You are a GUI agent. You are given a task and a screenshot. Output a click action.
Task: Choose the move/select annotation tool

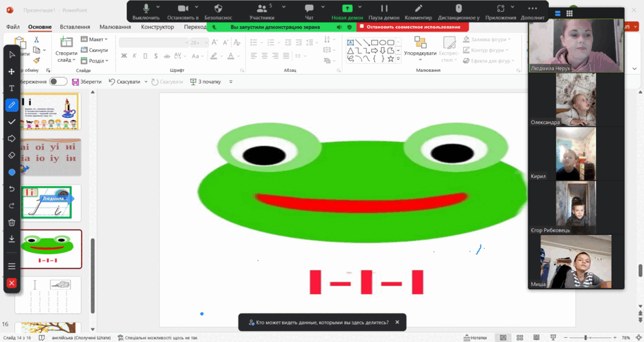coord(12,71)
